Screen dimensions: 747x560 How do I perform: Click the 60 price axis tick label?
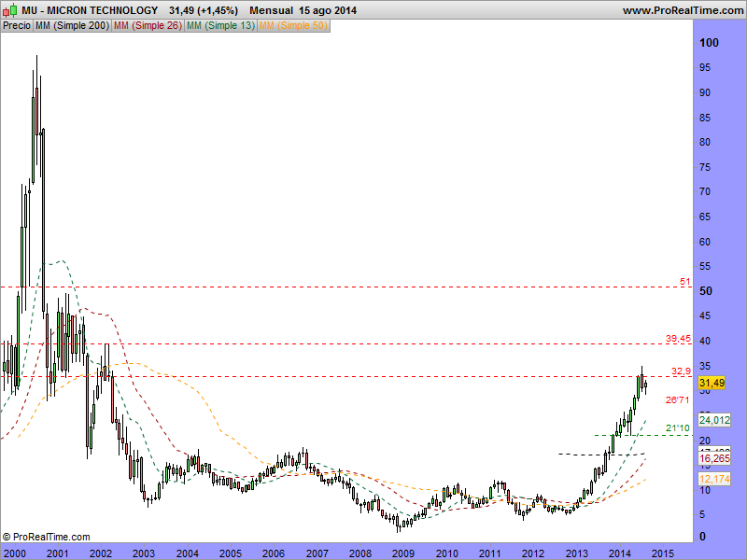coord(705,242)
